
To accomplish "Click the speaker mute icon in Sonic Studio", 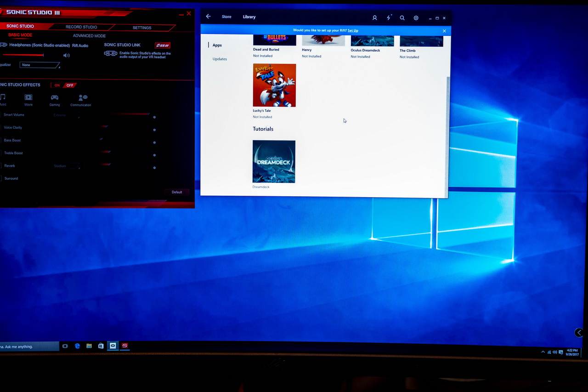I will coord(67,56).
